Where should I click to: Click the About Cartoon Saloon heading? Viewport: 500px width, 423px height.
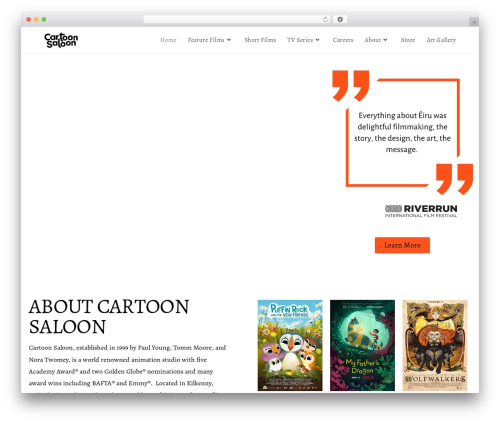109,317
